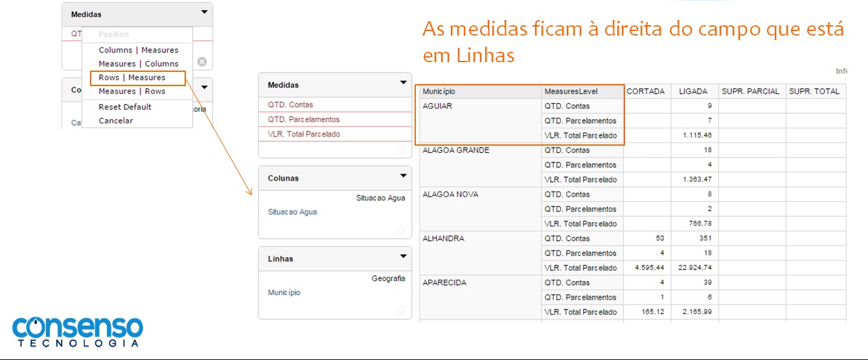
Task: Click Cancelar to dismiss the menu
Action: (116, 120)
